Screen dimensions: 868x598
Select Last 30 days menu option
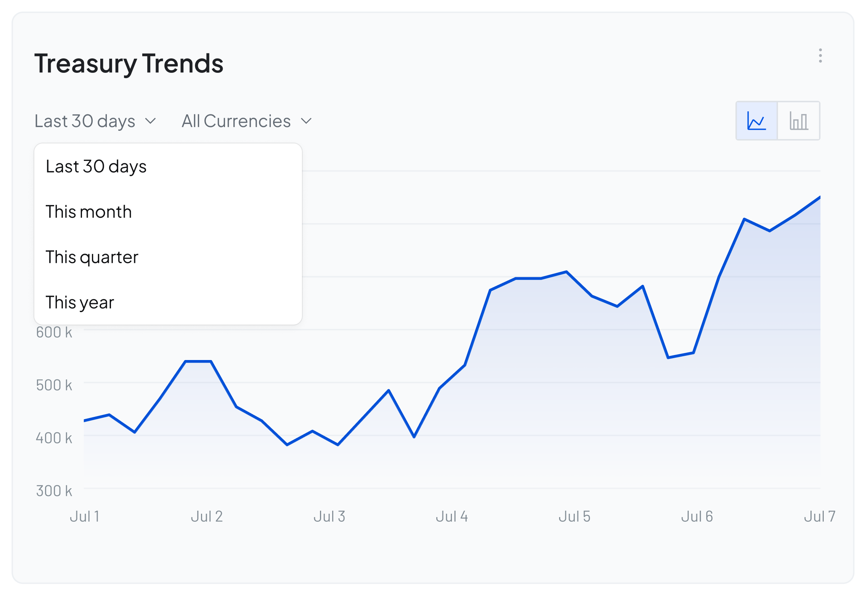click(96, 167)
